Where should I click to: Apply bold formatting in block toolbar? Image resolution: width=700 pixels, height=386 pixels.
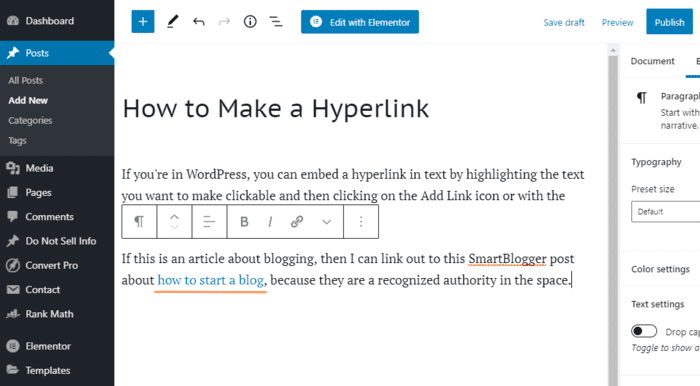tap(244, 222)
